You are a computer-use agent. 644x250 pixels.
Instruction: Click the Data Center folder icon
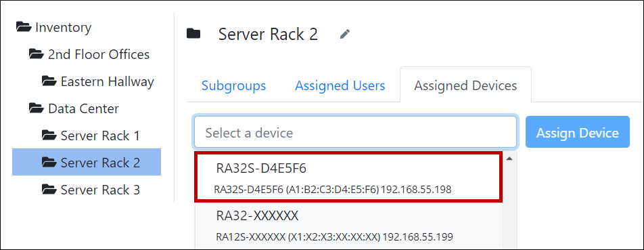coord(37,108)
